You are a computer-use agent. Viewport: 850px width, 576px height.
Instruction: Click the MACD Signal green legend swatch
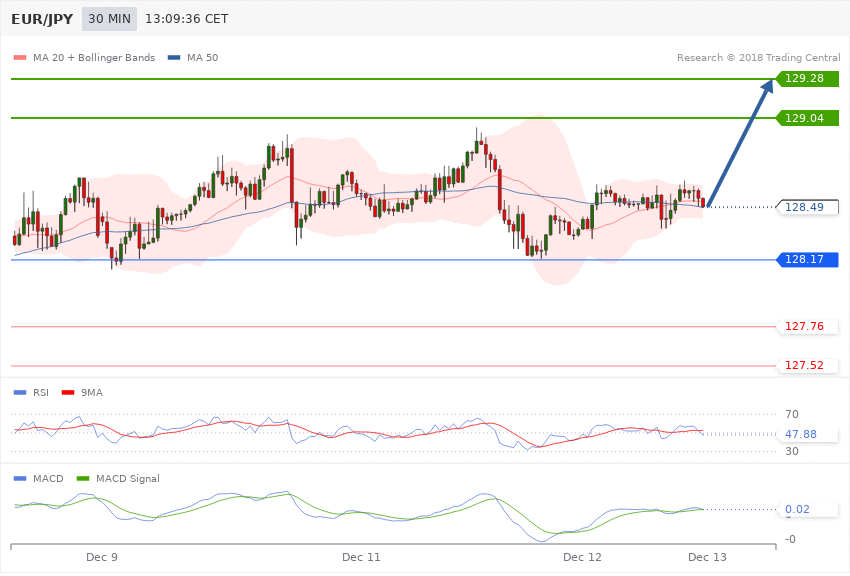tap(83, 478)
